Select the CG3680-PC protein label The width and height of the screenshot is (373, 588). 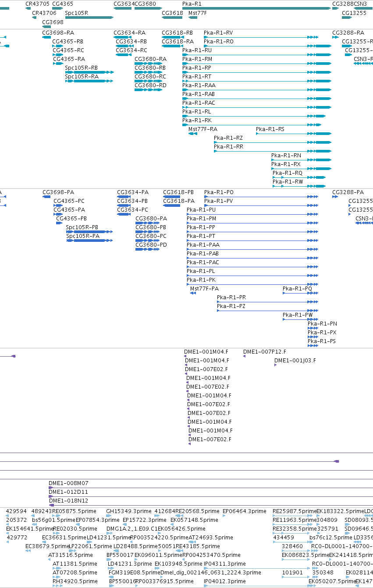(151, 236)
